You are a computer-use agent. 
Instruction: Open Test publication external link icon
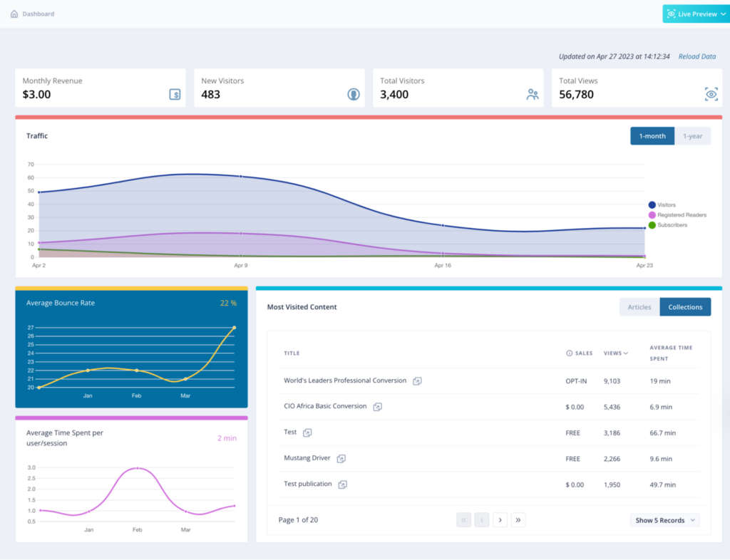(x=343, y=484)
